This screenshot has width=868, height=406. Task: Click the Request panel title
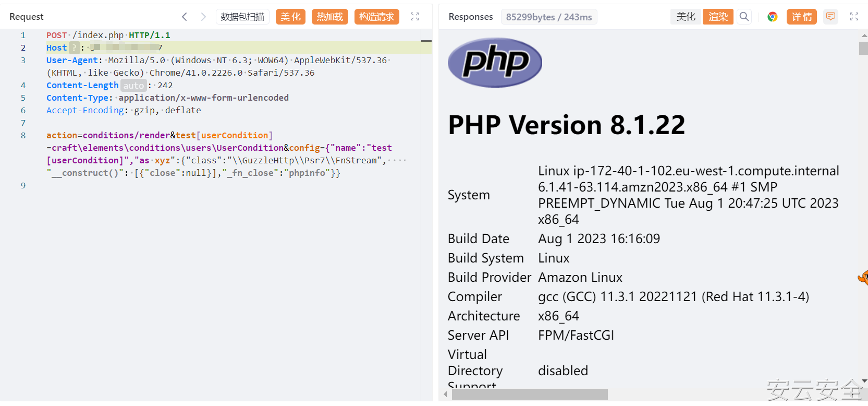pyautogui.click(x=27, y=17)
